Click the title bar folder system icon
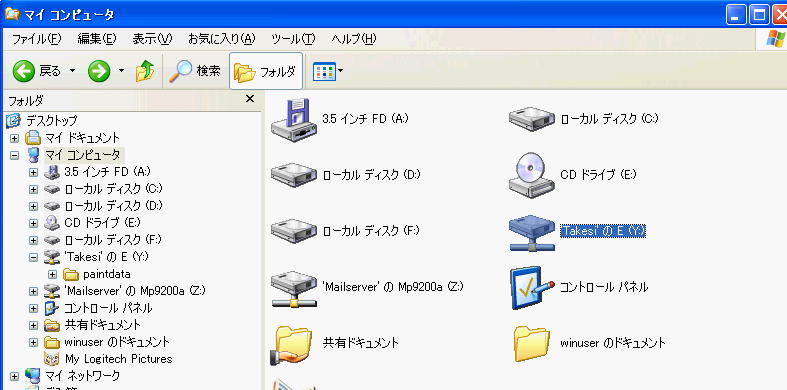 [x=12, y=14]
